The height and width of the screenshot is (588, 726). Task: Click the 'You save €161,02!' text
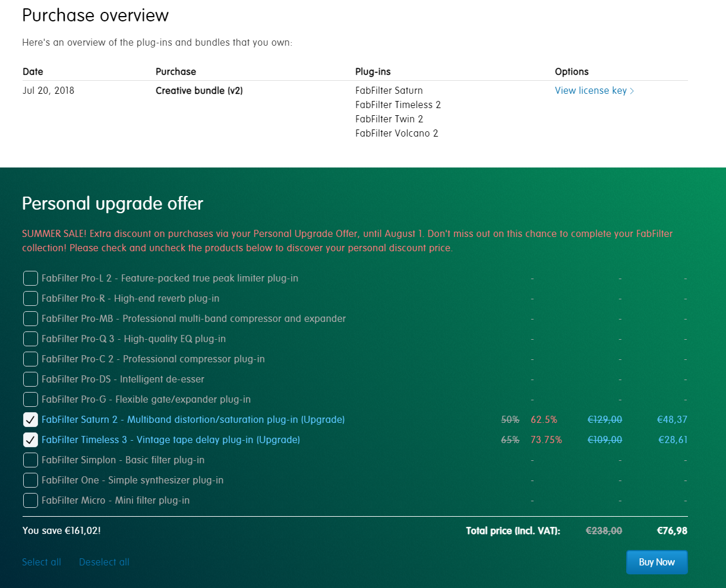(x=61, y=530)
